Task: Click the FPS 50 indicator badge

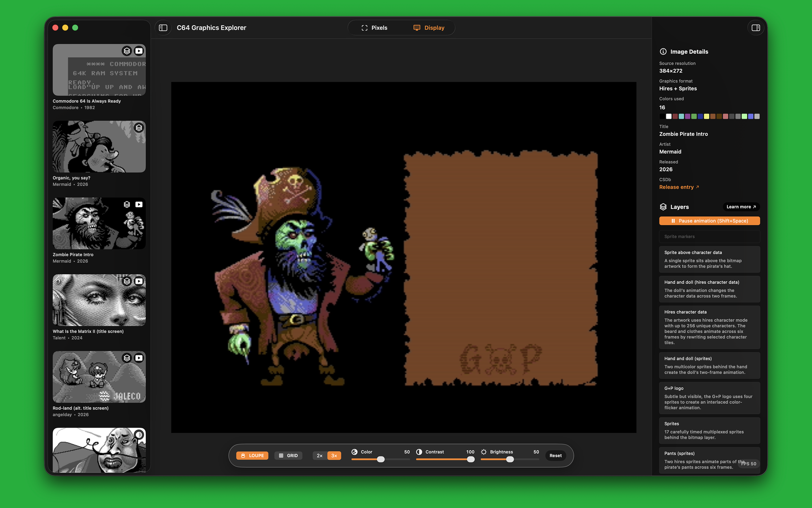Action: point(749,464)
